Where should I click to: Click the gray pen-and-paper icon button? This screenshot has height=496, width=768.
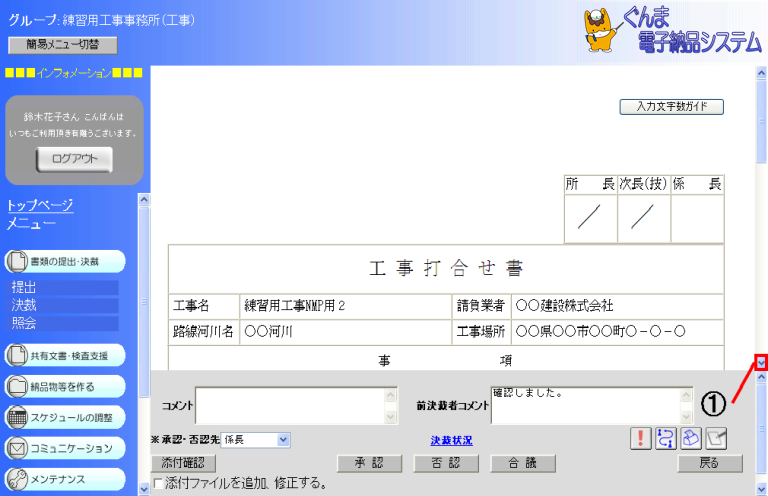(x=716, y=438)
